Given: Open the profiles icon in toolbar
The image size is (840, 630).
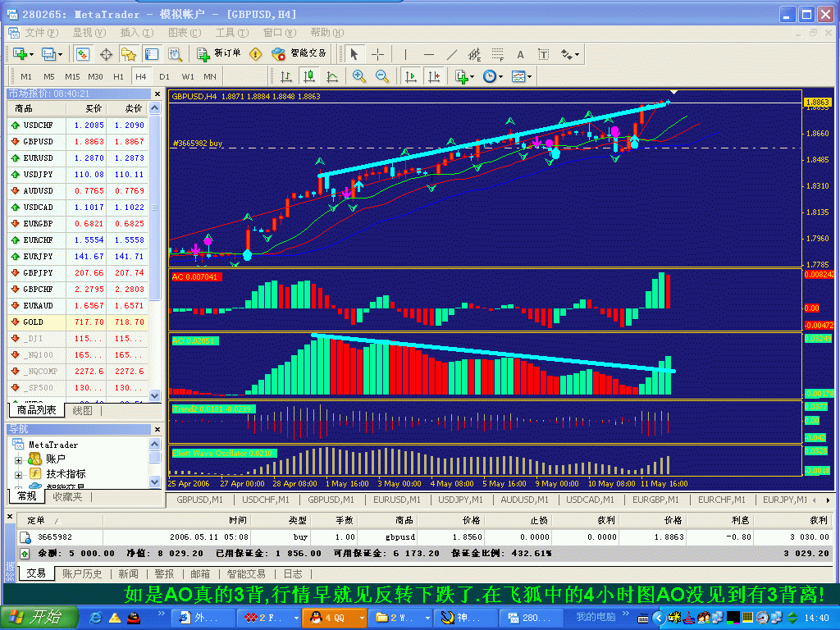Looking at the screenshot, I should click(52, 54).
